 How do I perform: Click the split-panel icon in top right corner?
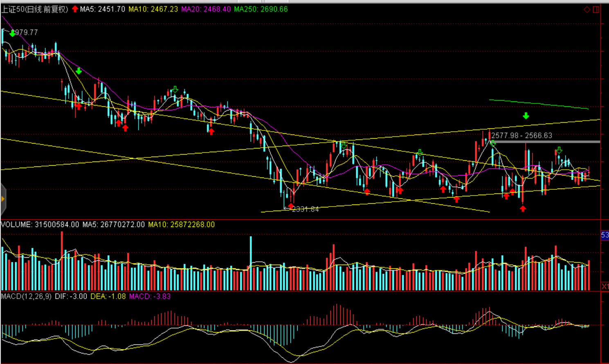596,9
